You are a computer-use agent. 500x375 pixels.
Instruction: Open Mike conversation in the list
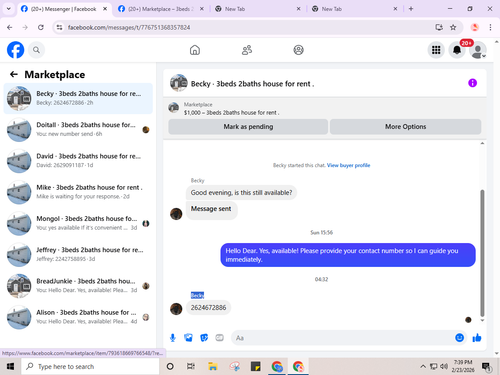pos(78,192)
